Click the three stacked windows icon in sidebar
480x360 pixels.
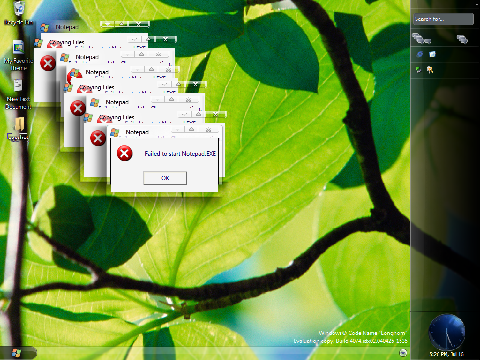(x=462, y=39)
